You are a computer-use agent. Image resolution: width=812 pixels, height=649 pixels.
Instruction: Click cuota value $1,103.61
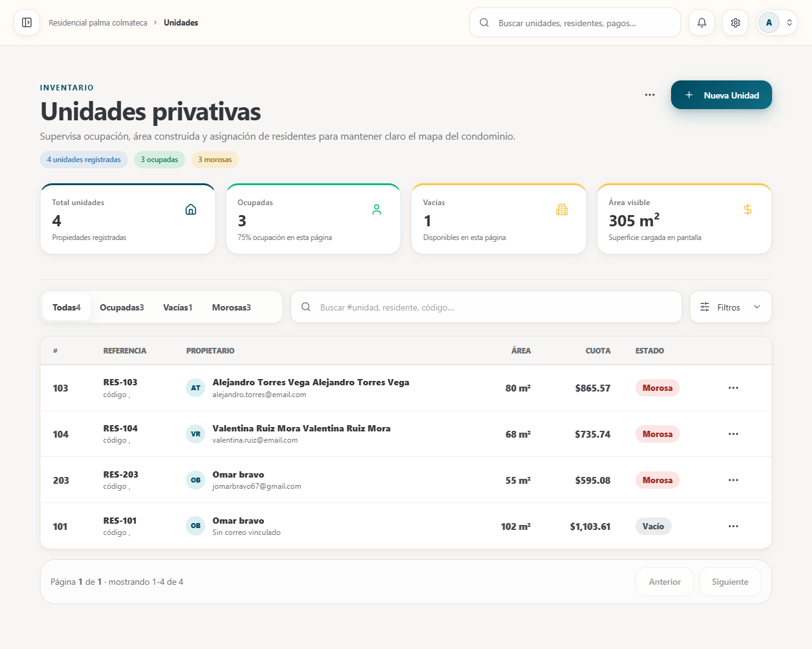[x=590, y=526]
